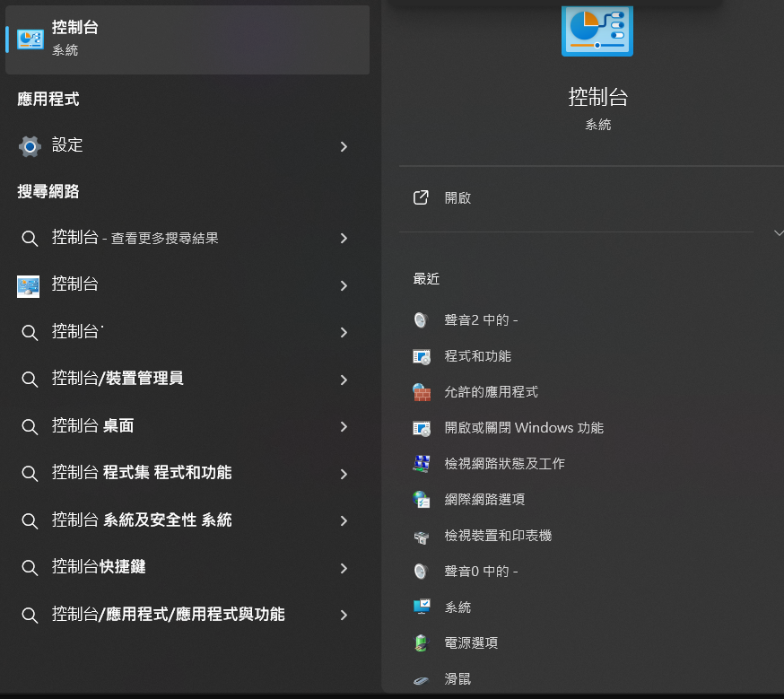Screen dimensions: 784x699
Task: Click the 滑鼠 mouse icon
Action: tap(421, 680)
